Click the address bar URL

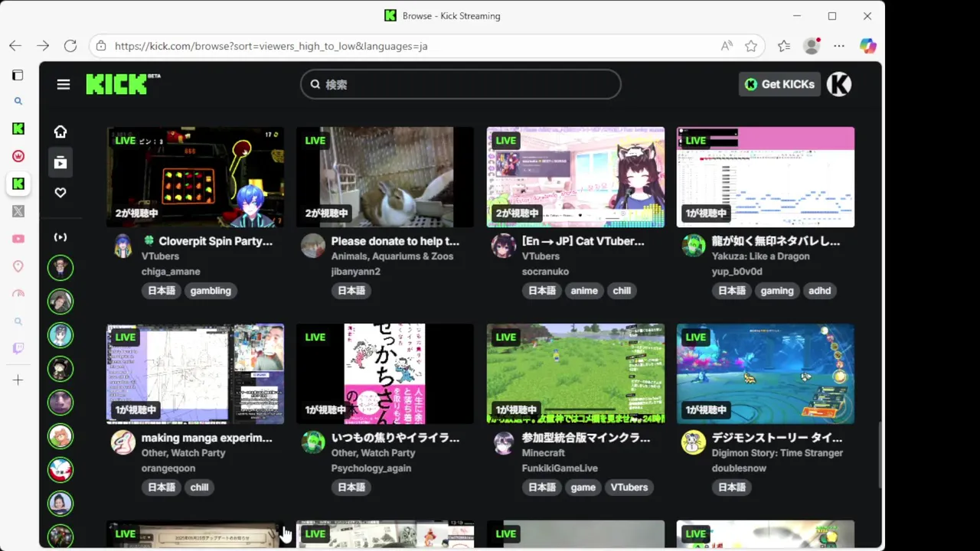tap(271, 46)
